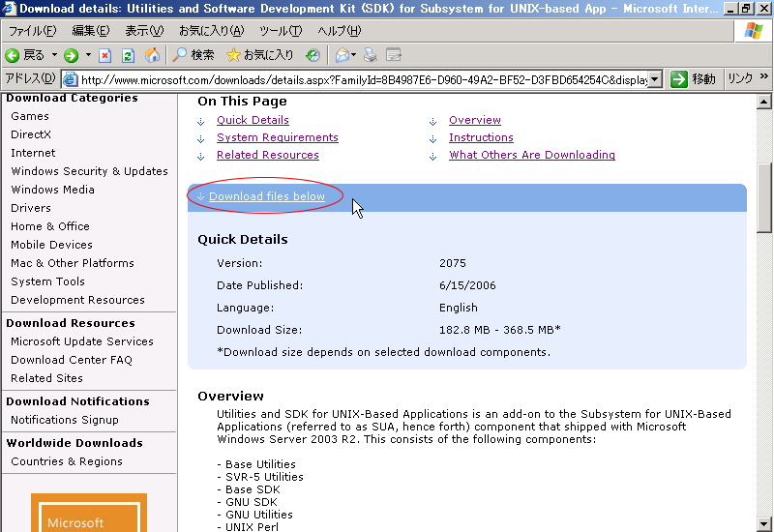Refresh the page using the refresh icon
Image resolution: width=774 pixels, height=532 pixels.
coord(128,55)
